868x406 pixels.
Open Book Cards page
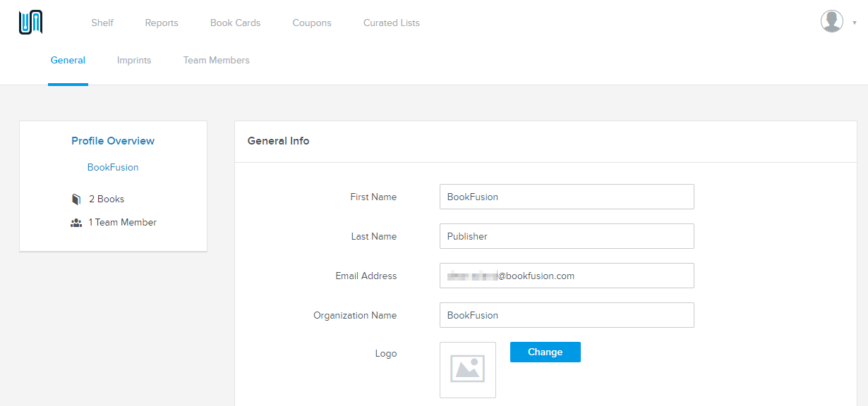coord(236,23)
